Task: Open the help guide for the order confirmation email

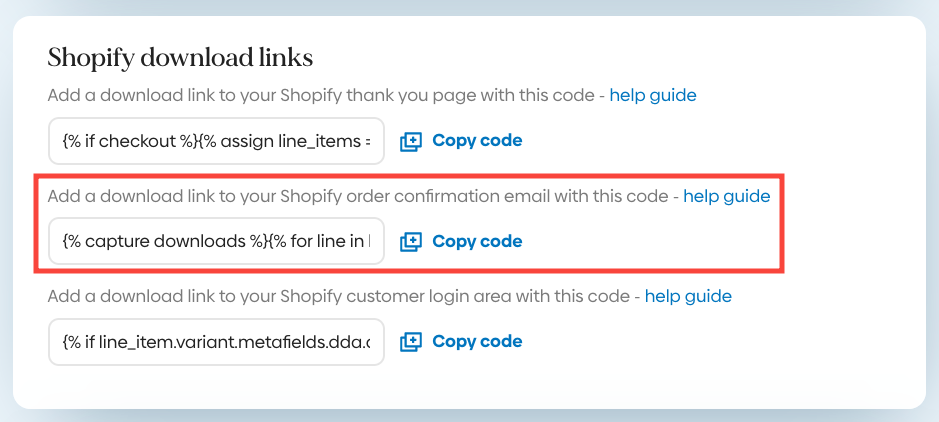Action: point(726,196)
